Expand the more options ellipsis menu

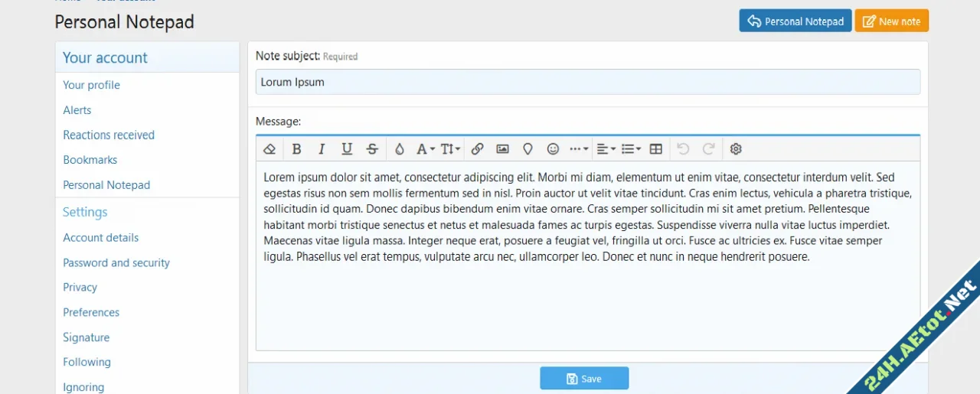pos(579,149)
